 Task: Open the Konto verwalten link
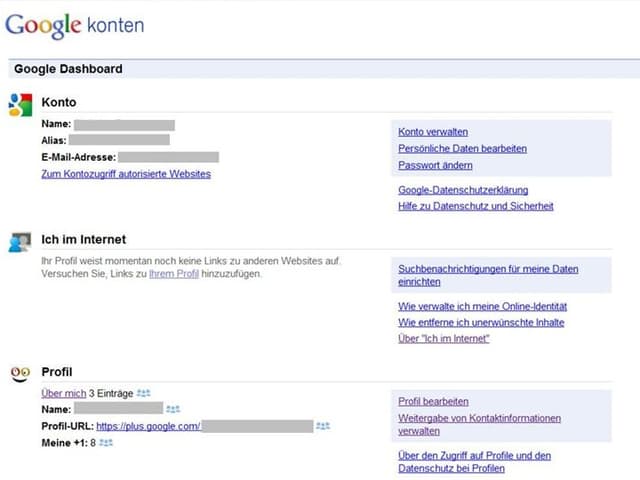click(x=433, y=132)
